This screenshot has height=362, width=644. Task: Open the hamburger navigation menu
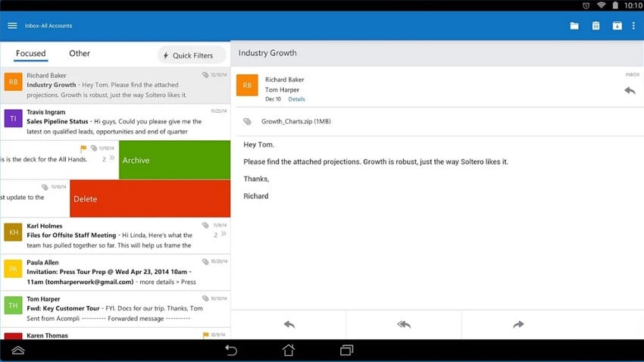pos(12,26)
